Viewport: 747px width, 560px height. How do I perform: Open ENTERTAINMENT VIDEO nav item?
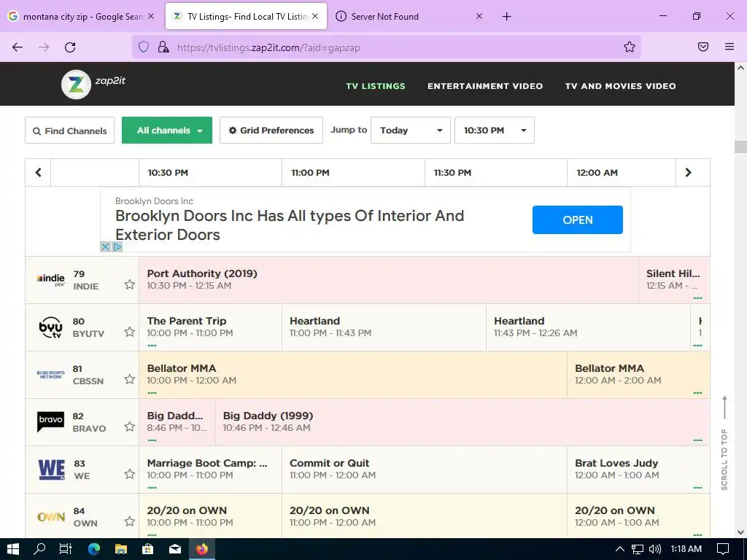coord(485,86)
